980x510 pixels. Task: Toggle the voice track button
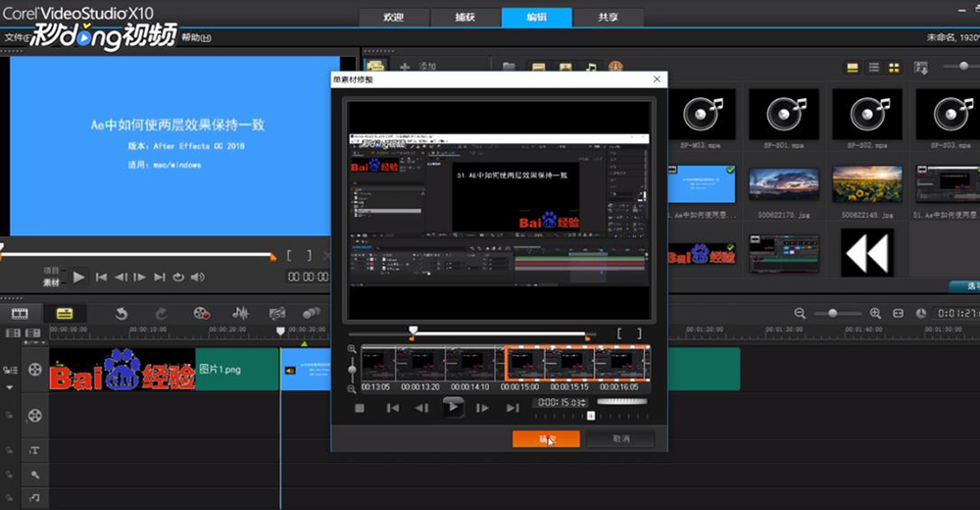pyautogui.click(x=35, y=475)
